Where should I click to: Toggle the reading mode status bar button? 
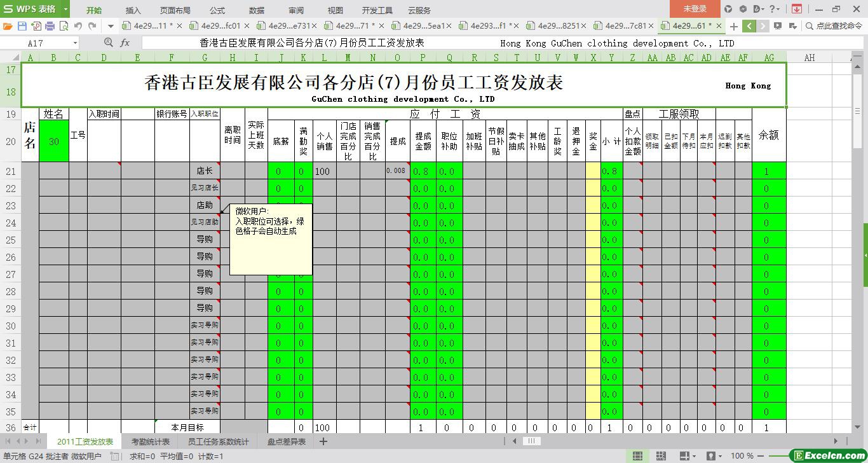(684, 456)
